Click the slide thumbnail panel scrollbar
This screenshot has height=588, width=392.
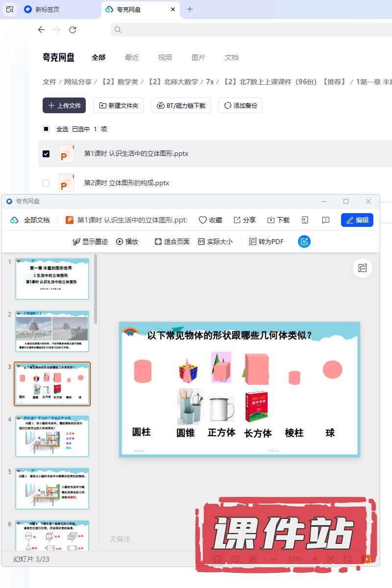pyautogui.click(x=96, y=289)
